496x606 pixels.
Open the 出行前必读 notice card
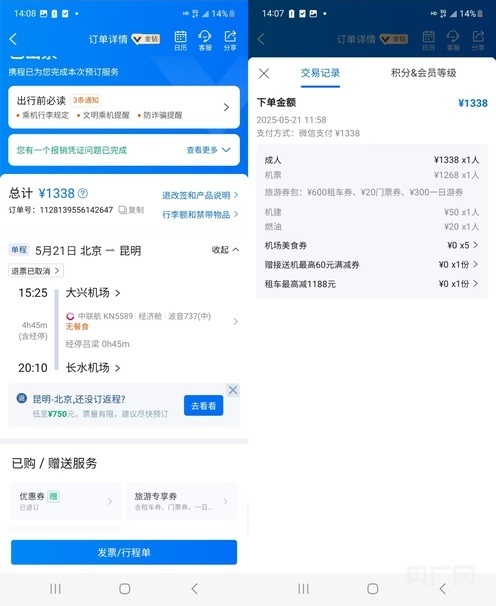[x=124, y=107]
